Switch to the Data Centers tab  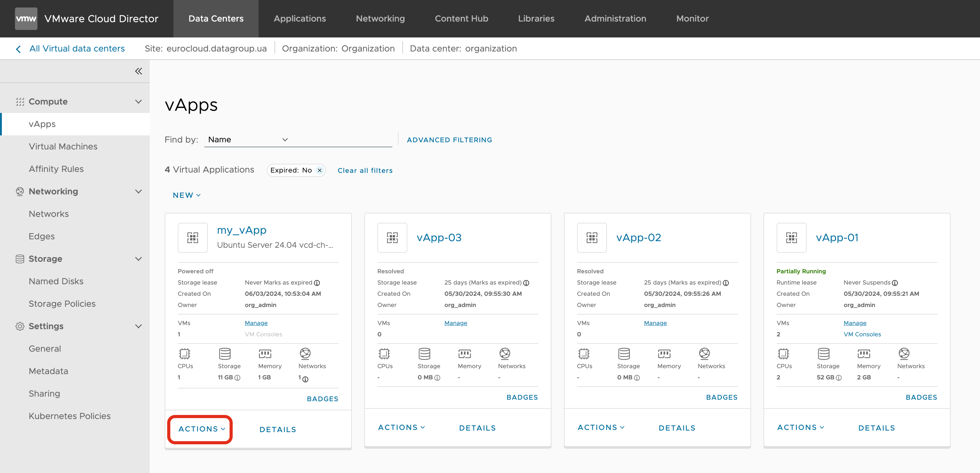pos(216,19)
